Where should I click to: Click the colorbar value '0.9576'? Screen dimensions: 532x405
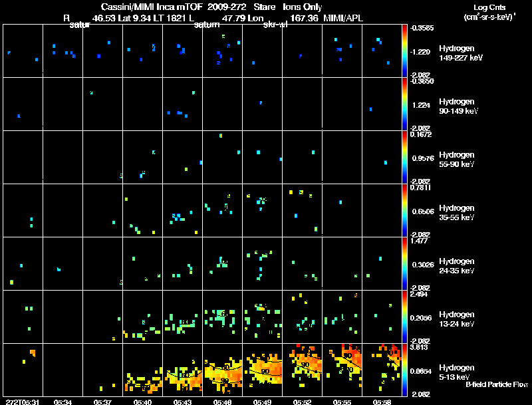tap(423, 158)
